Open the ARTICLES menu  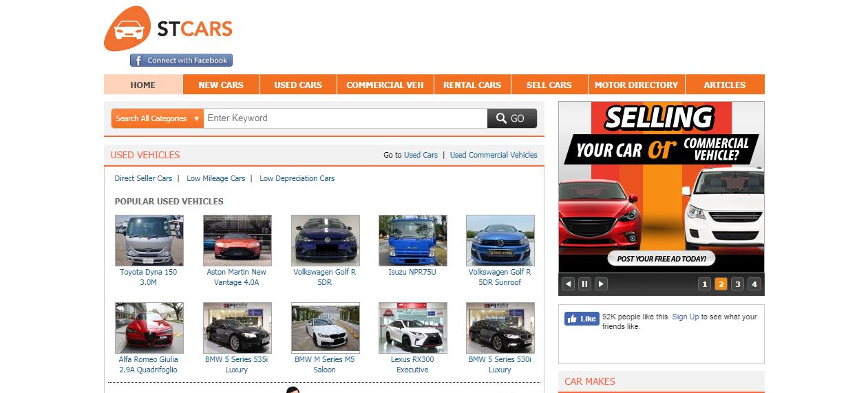(x=725, y=85)
